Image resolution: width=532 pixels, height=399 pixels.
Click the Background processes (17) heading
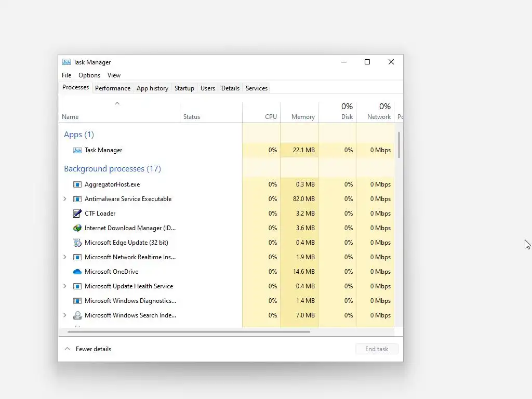[112, 169]
